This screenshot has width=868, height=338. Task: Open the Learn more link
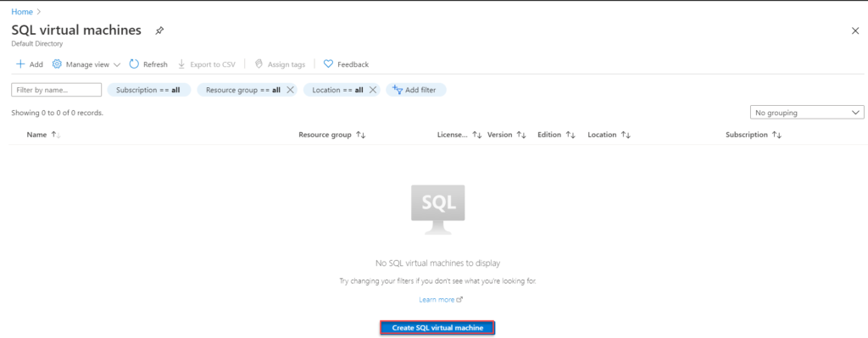tap(441, 299)
